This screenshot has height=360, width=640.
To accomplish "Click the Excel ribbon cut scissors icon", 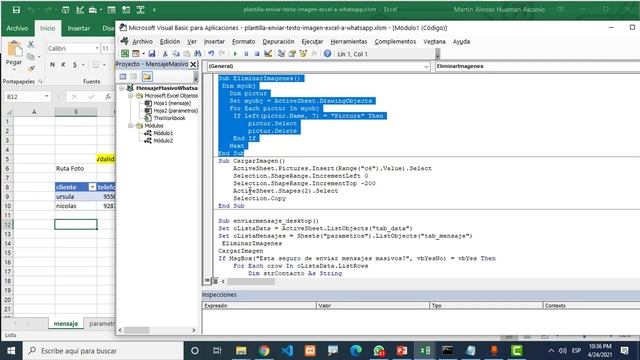I will tap(31, 44).
